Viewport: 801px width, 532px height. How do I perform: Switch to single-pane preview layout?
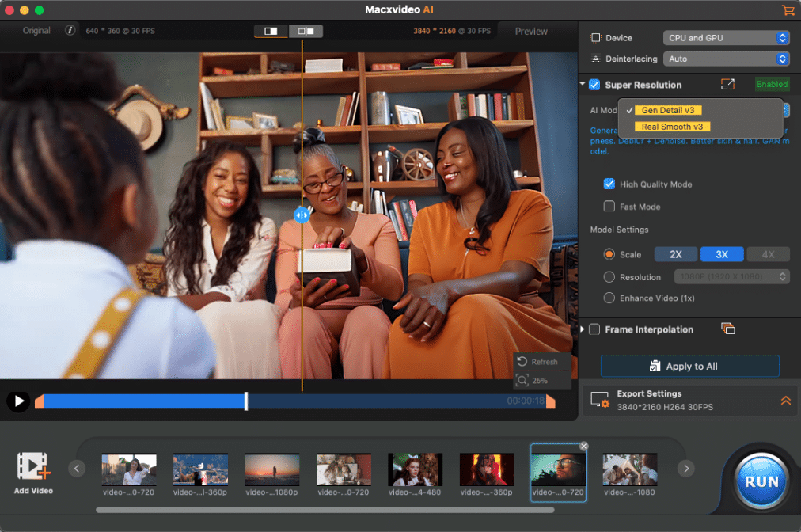[271, 31]
